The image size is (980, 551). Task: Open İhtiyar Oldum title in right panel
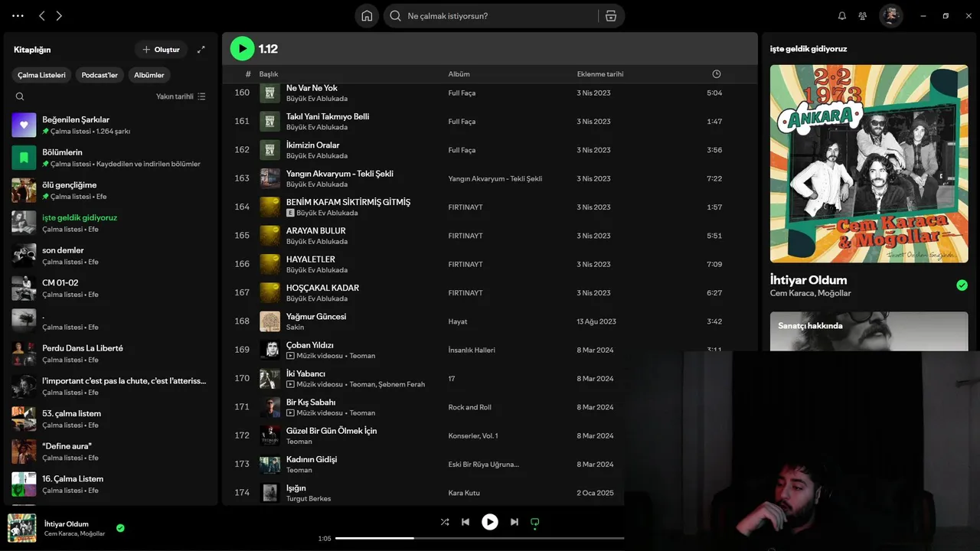click(808, 280)
